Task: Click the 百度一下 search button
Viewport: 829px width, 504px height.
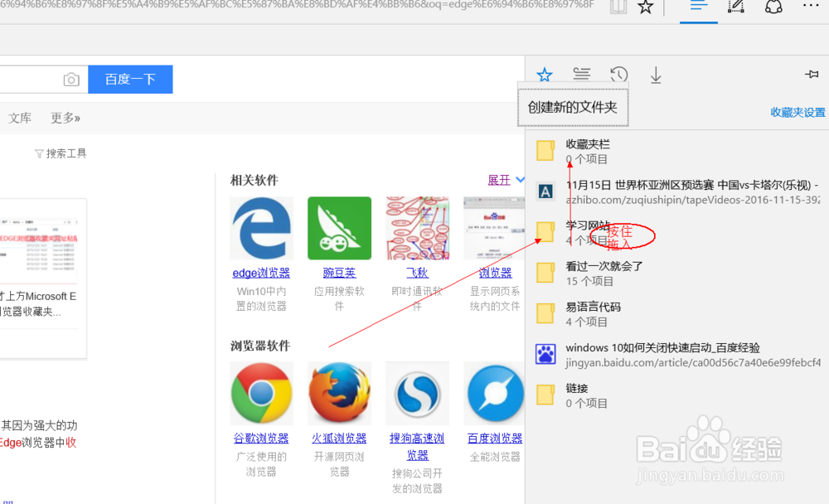Action: (130, 79)
